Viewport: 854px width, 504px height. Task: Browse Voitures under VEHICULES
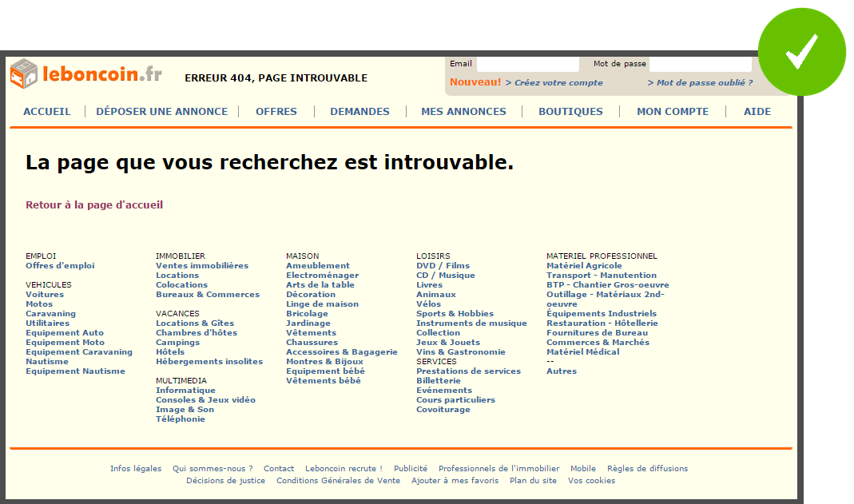45,294
